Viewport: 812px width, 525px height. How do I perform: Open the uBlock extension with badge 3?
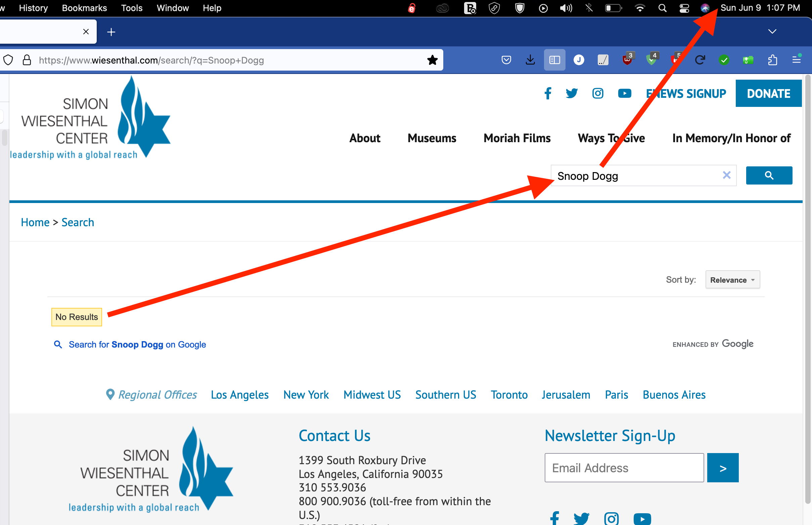click(x=627, y=59)
